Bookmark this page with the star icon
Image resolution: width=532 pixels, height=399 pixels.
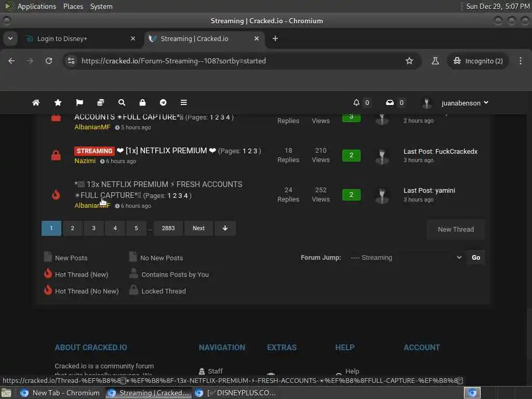(x=409, y=61)
